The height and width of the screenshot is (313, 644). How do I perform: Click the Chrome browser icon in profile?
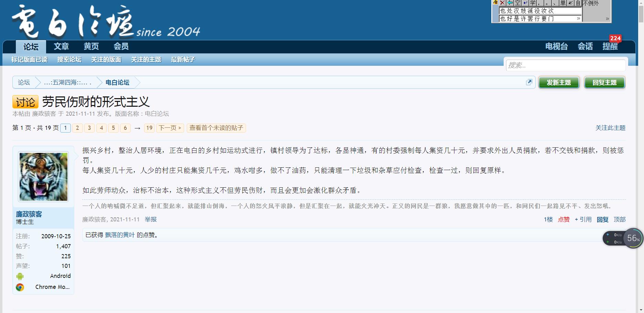pyautogui.click(x=20, y=287)
